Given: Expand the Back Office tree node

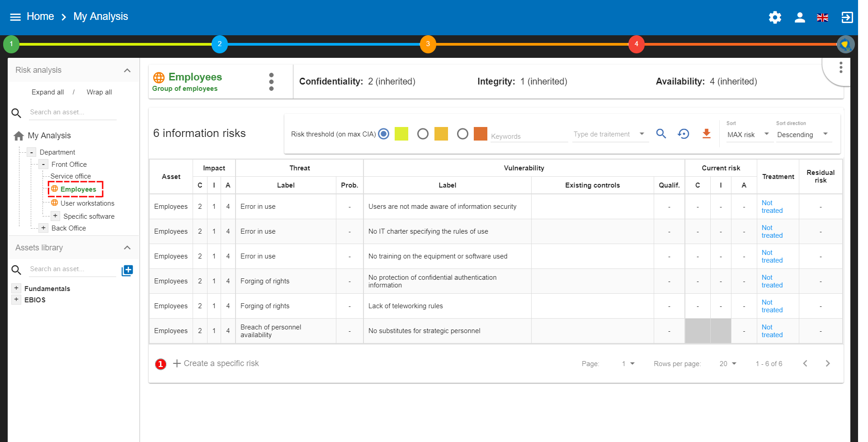Looking at the screenshot, I should click(x=43, y=228).
